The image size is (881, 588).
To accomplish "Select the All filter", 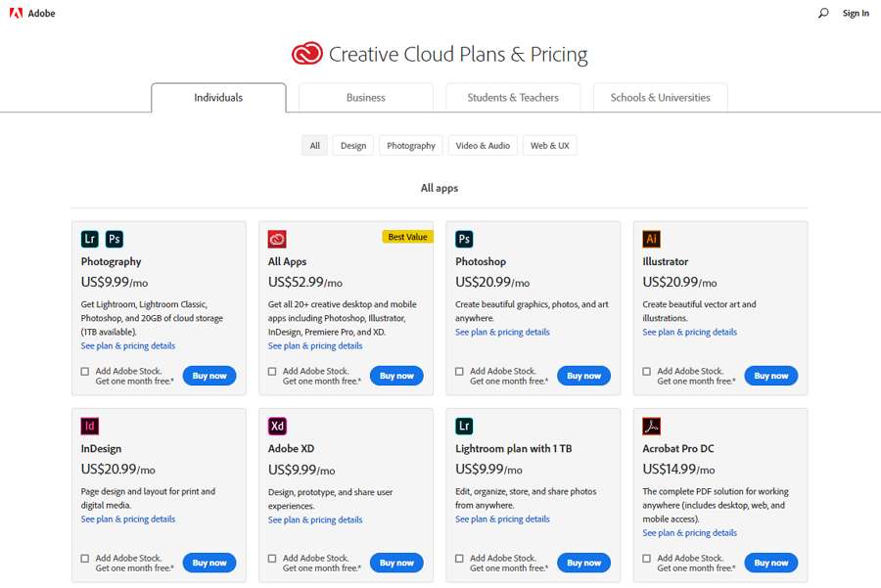I will 314,146.
